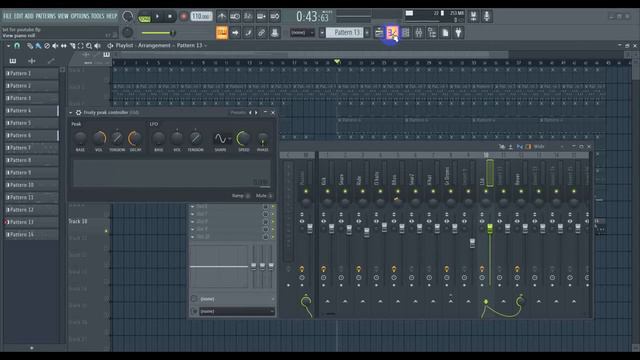Image resolution: width=640 pixels, height=360 pixels.
Task: Open the mixer view icon in toolbar
Action: click(419, 33)
